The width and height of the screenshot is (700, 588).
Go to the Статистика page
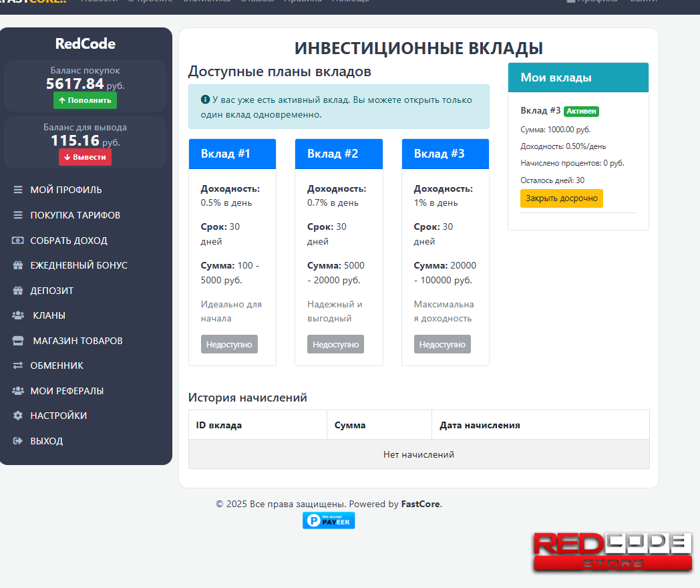point(206,1)
